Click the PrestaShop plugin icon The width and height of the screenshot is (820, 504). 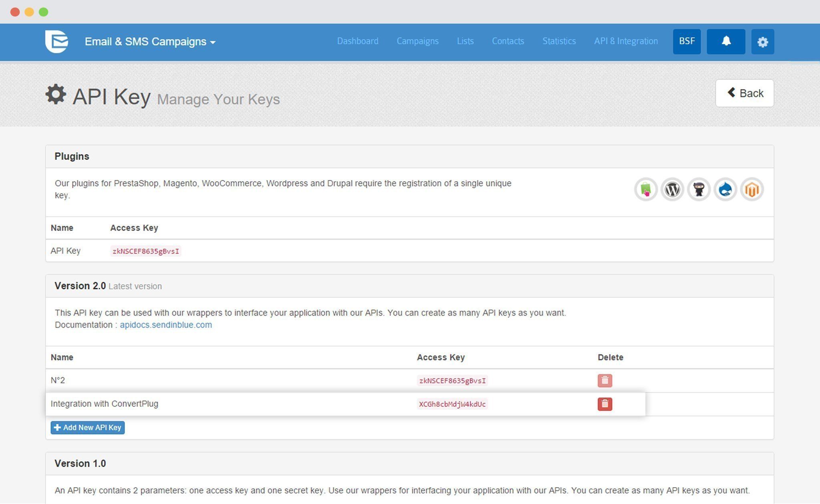646,189
